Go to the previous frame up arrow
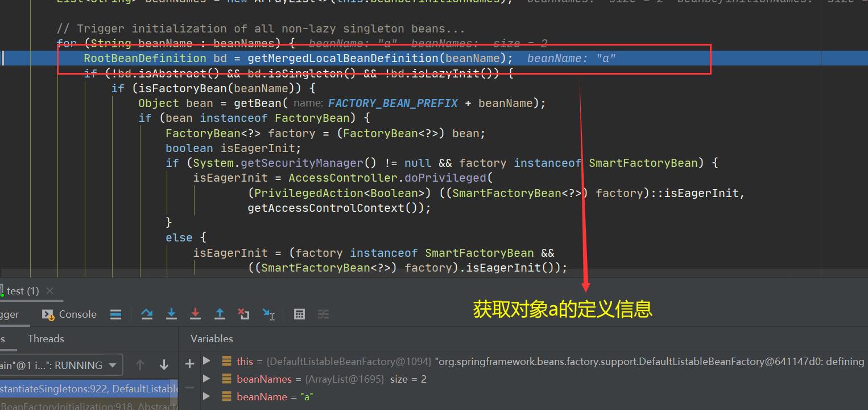The image size is (868, 410). pyautogui.click(x=140, y=365)
